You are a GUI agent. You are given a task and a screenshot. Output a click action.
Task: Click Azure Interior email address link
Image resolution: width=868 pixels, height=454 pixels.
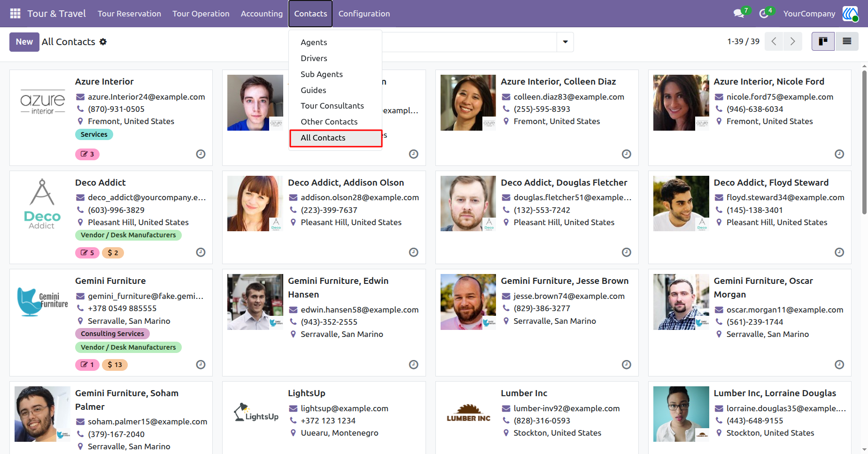[x=147, y=97]
